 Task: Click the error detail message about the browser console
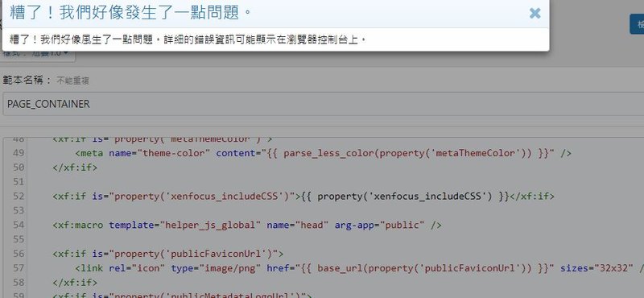(x=188, y=40)
